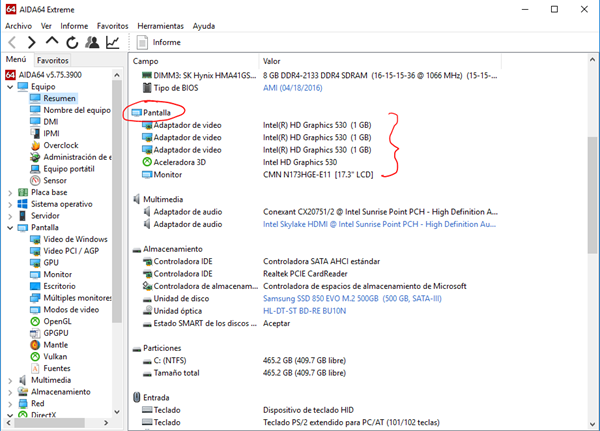
Task: Click the graph chart toolbar icon
Action: (x=113, y=42)
